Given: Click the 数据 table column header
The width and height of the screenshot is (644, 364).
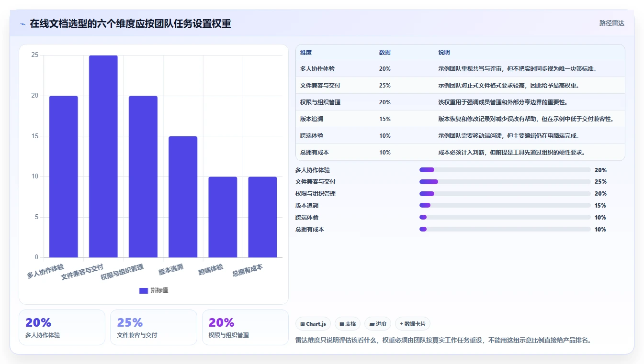Looking at the screenshot, I should [x=384, y=53].
